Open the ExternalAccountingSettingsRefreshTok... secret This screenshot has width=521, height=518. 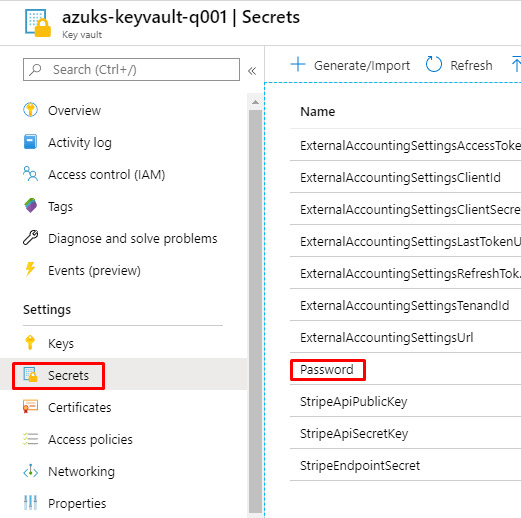click(411, 274)
